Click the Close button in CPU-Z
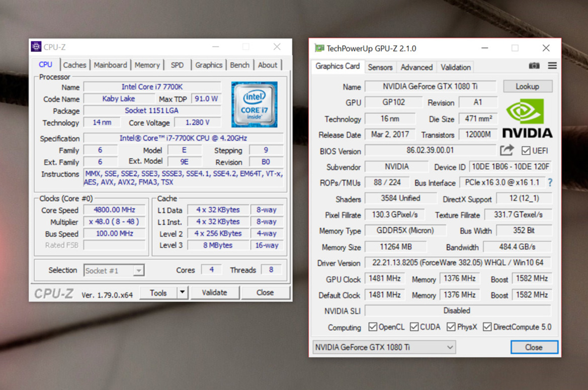This screenshot has height=390, width=588. [x=265, y=292]
